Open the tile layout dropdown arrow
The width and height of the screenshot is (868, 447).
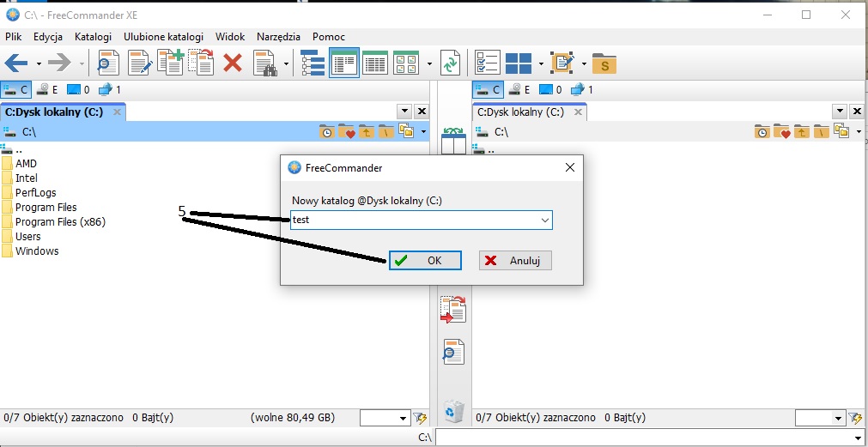541,64
